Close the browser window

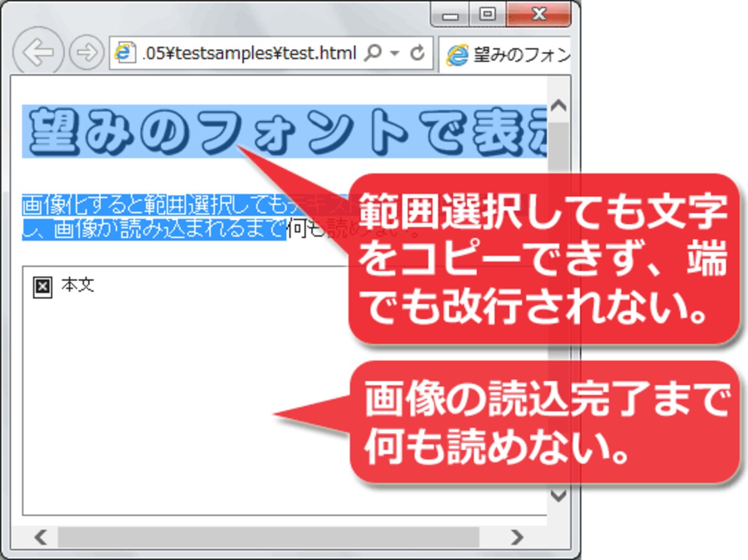click(x=539, y=15)
